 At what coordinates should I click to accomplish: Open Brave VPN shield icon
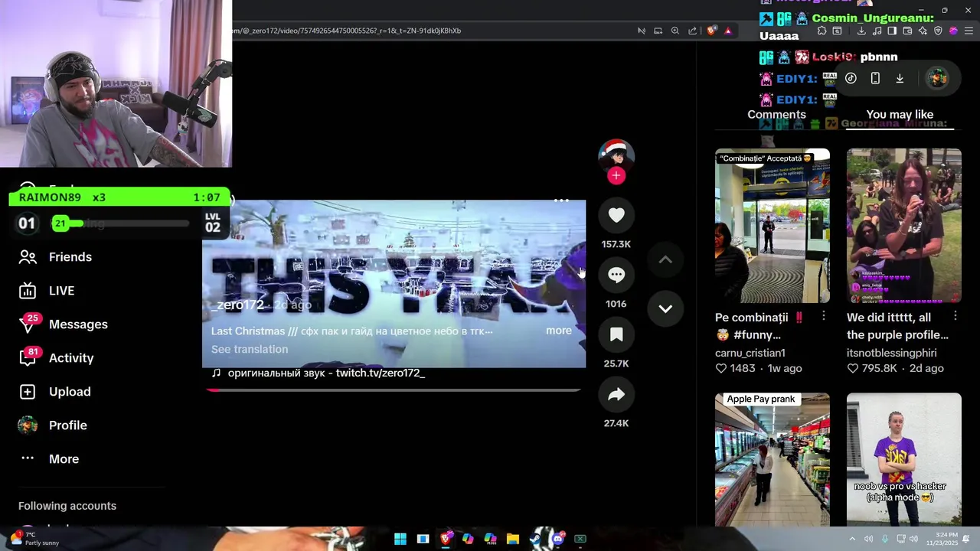(938, 31)
